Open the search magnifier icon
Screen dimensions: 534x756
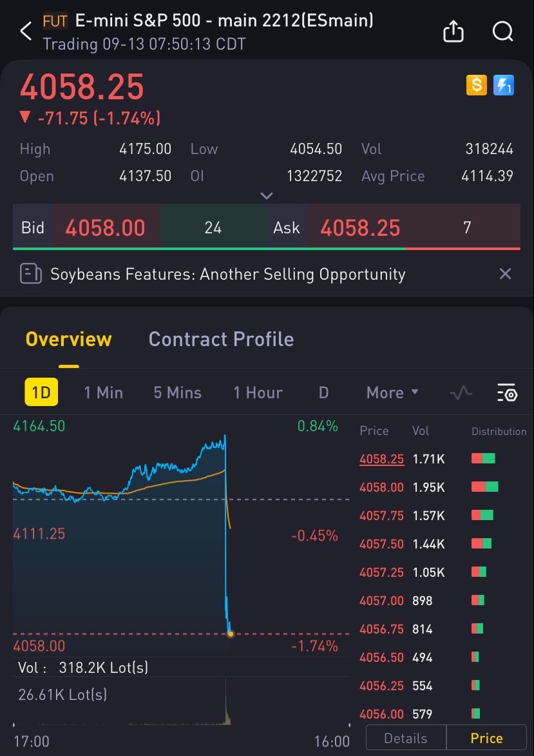click(502, 32)
